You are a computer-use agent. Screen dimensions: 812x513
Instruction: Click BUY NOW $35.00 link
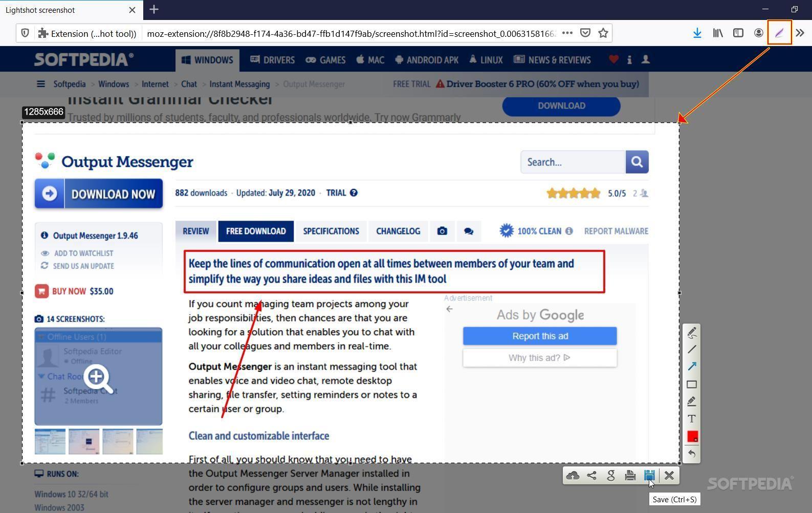(75, 291)
